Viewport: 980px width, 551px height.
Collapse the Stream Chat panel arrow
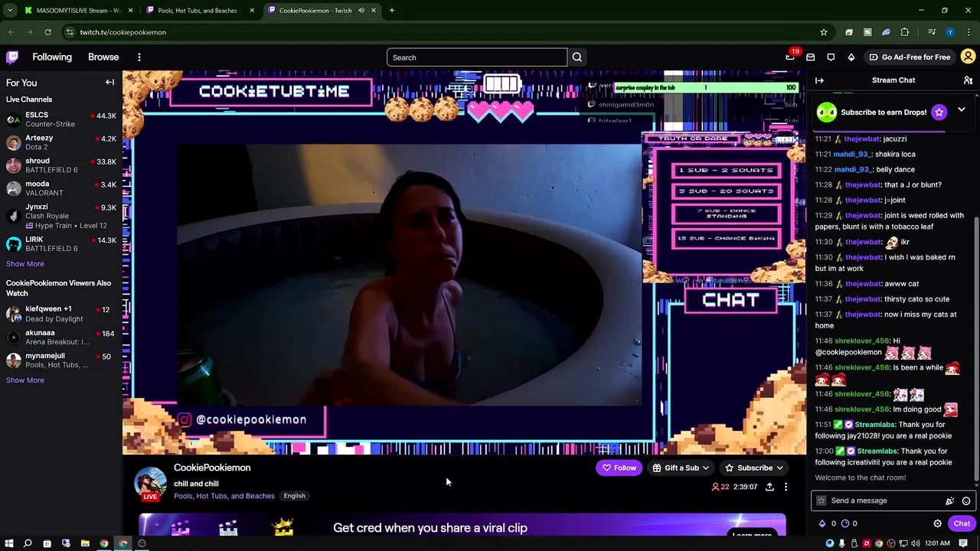[819, 80]
